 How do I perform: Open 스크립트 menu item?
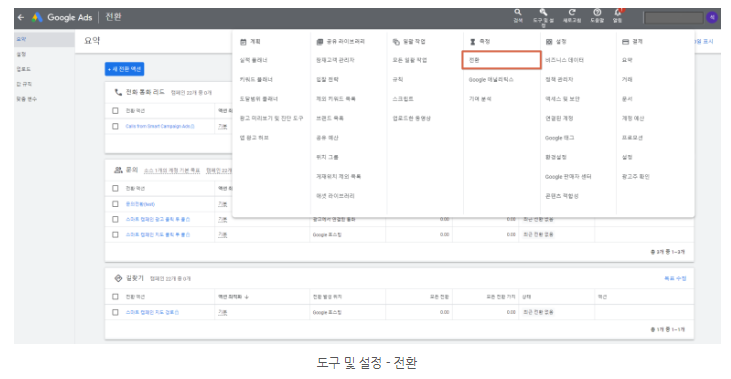coord(403,99)
